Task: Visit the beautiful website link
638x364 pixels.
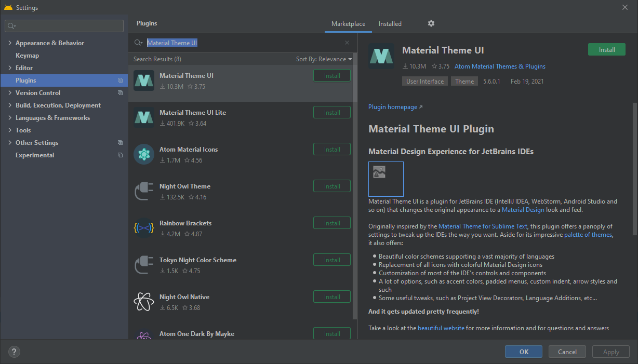Action: [441, 328]
